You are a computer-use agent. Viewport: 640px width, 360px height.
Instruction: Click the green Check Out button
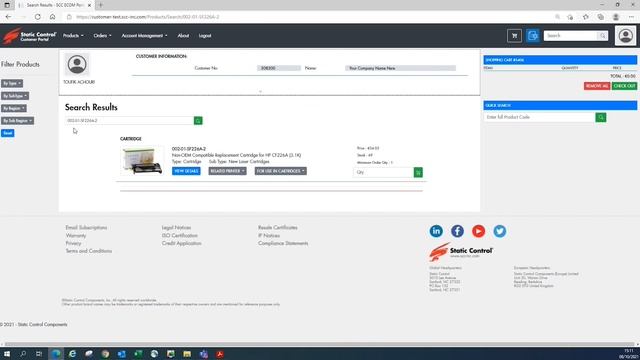coord(624,86)
